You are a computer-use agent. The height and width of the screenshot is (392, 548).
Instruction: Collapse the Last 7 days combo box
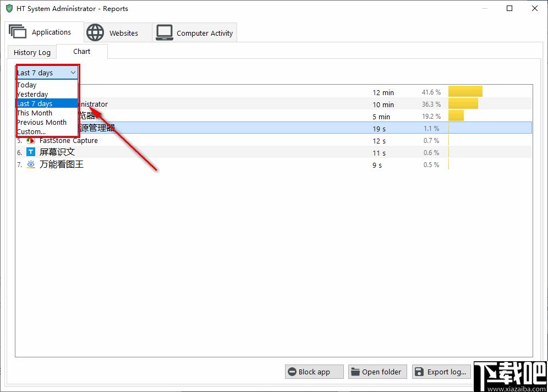47,73
